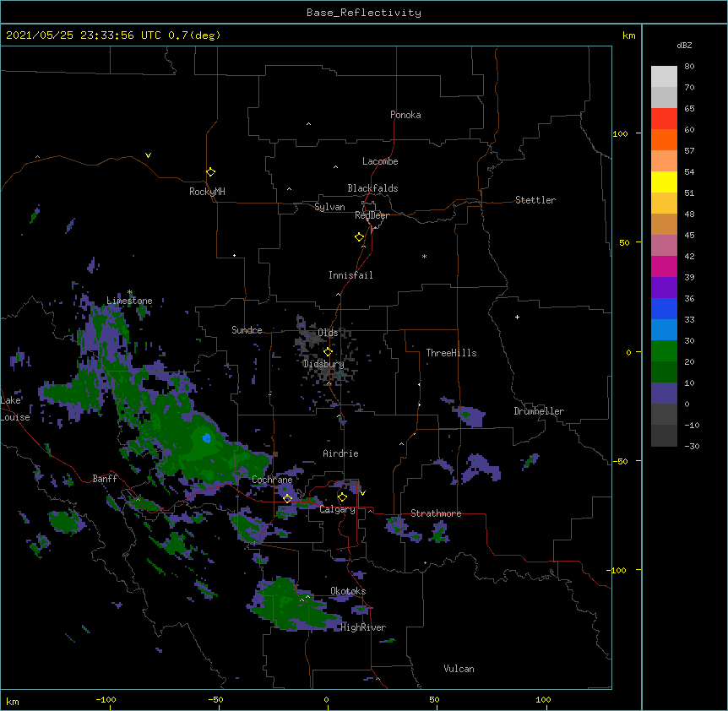The width and height of the screenshot is (728, 711).
Task: Click the -100 tick on the right axis
Action: tap(617, 570)
